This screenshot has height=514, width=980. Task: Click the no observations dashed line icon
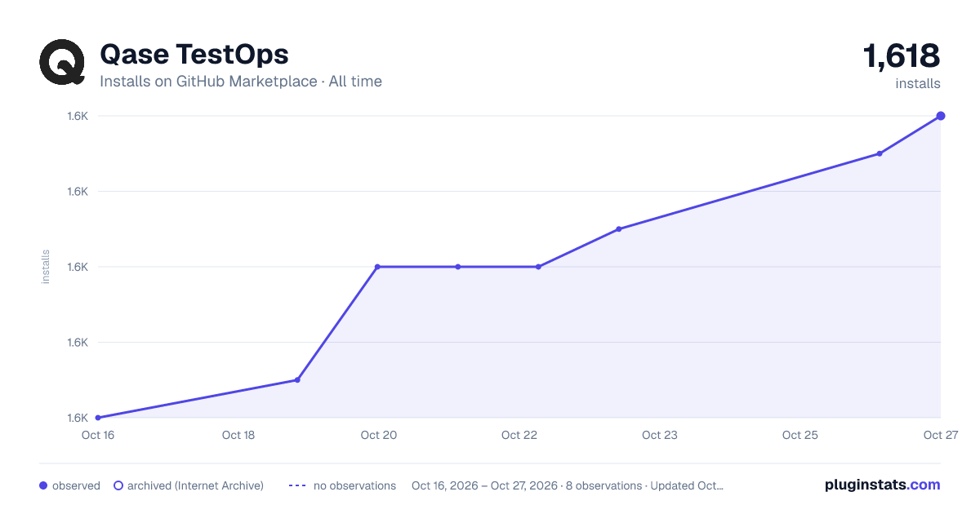click(297, 485)
